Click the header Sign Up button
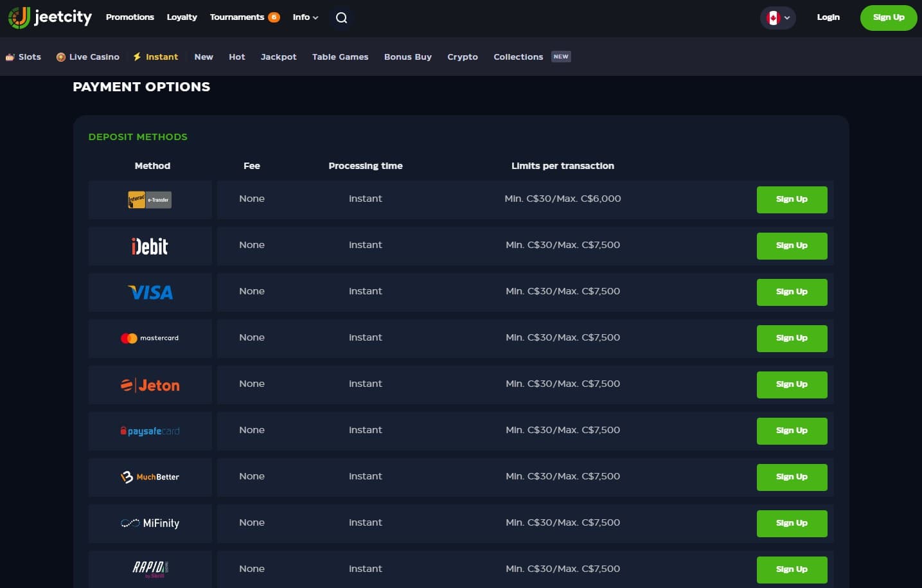This screenshot has height=588, width=922. point(889,17)
